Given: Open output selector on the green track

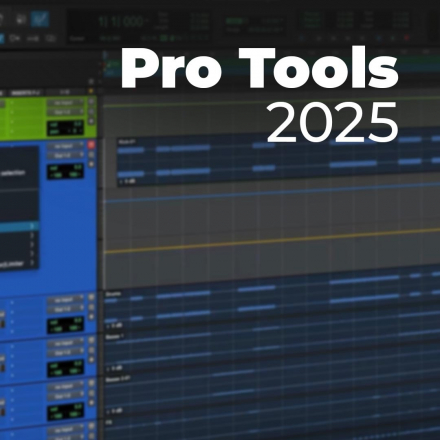Looking at the screenshot, I should 65,112.
